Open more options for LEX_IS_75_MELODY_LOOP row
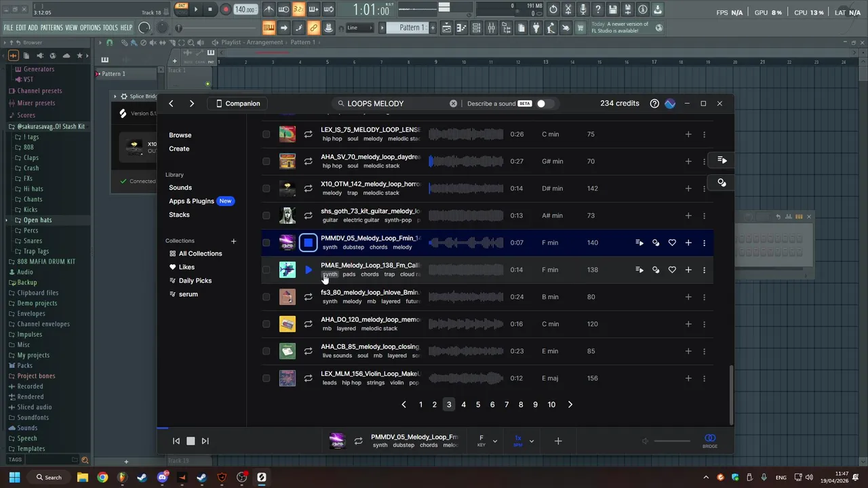 pos(704,134)
